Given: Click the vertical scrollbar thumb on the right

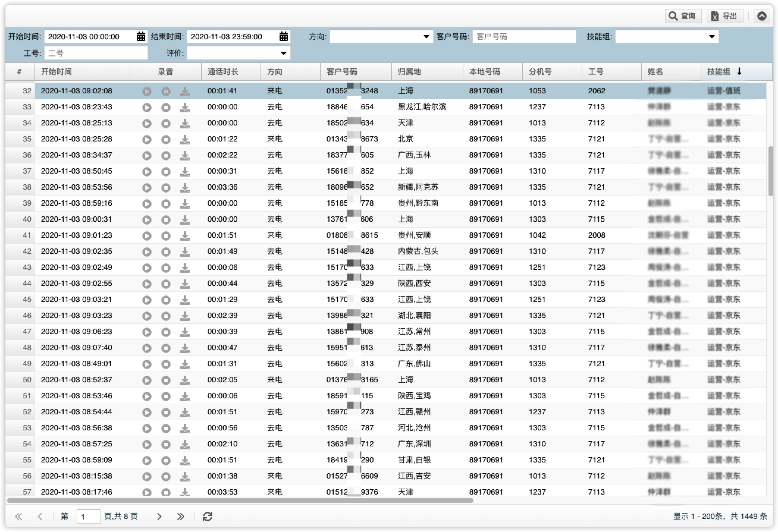Looking at the screenshot, I should pyautogui.click(x=770, y=171).
